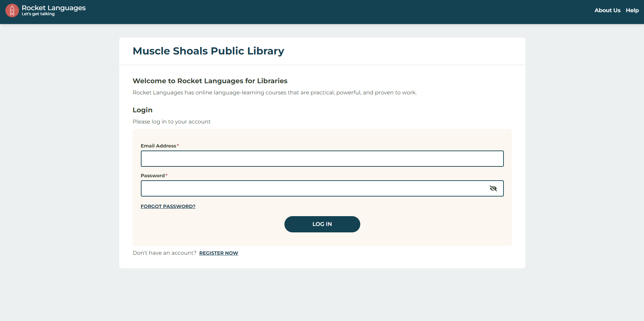Viewport: 644px width, 321px height.
Task: Click the Login section heading
Action: coord(143,110)
